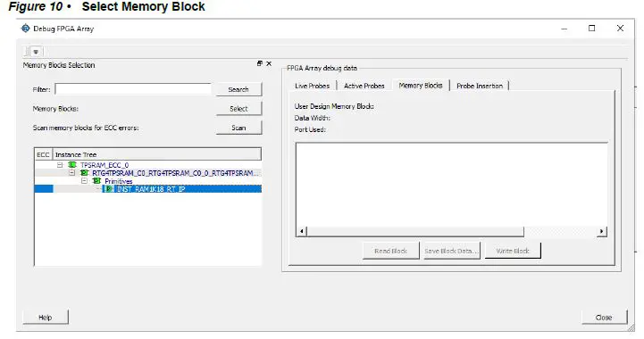The width and height of the screenshot is (644, 339).
Task: Click the Search button
Action: [238, 89]
